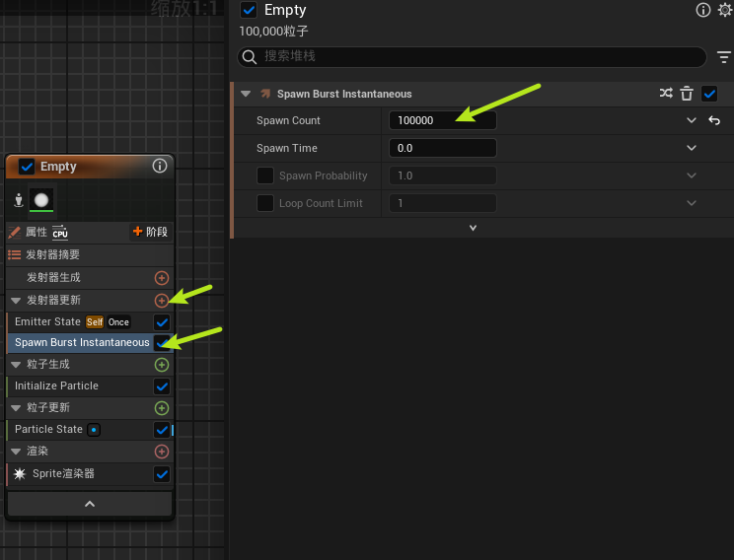Select Initialize Particle module row
The height and width of the screenshot is (560, 734).
(x=90, y=385)
